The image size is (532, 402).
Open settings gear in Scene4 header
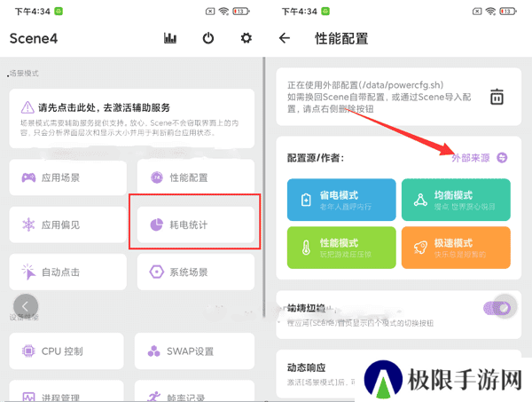[x=246, y=38]
